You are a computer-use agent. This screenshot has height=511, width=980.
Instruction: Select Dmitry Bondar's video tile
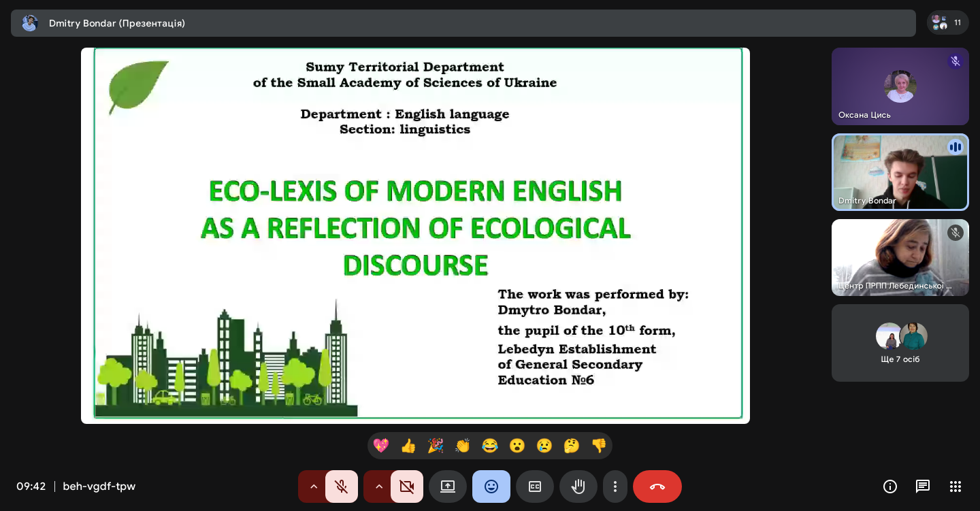[x=900, y=172]
